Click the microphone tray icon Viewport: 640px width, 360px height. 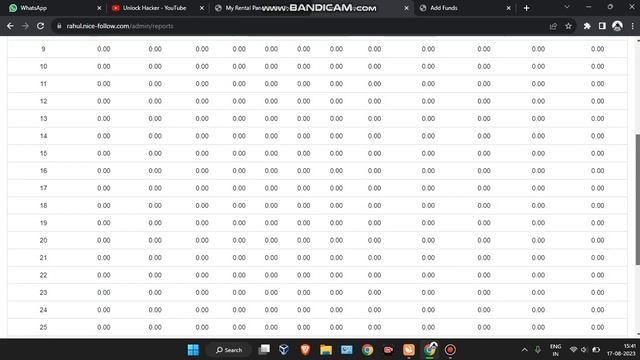pyautogui.click(x=538, y=350)
